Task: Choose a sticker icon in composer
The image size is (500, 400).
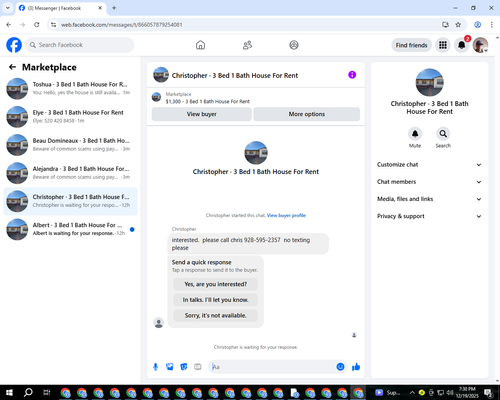Action: (184, 367)
